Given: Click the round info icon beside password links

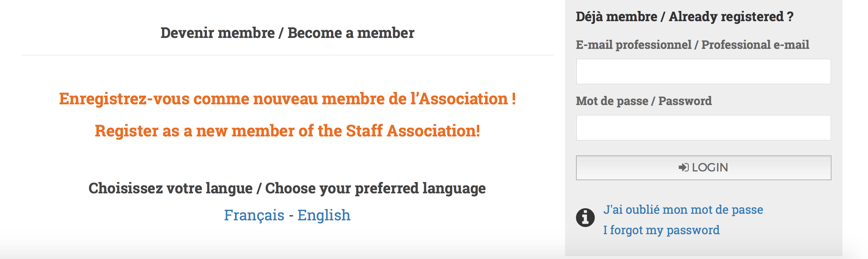Looking at the screenshot, I should [x=585, y=218].
